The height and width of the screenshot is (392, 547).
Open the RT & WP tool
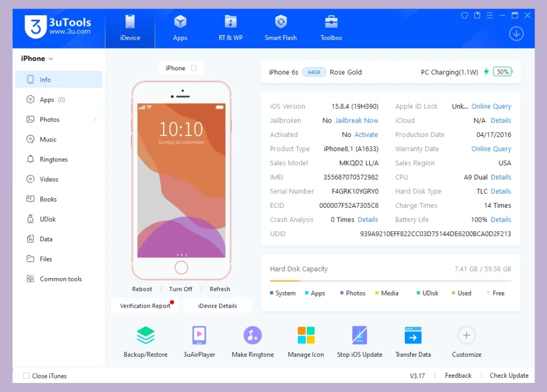pos(230,28)
